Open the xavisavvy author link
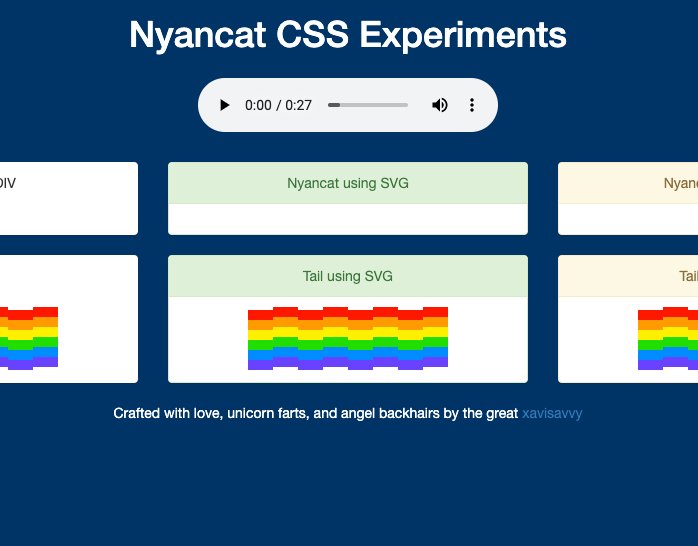The height and width of the screenshot is (546, 698). 552,413
